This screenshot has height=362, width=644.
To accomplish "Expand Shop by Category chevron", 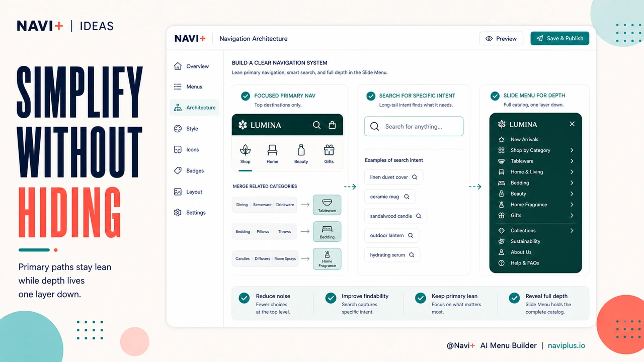I will point(572,150).
